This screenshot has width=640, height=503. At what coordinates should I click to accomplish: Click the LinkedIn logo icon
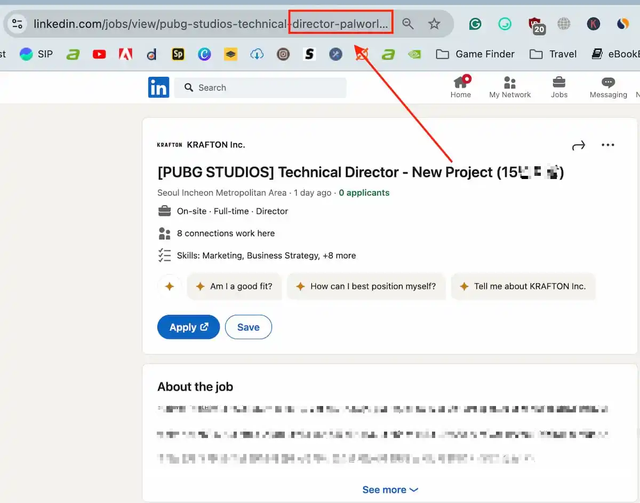pos(159,88)
